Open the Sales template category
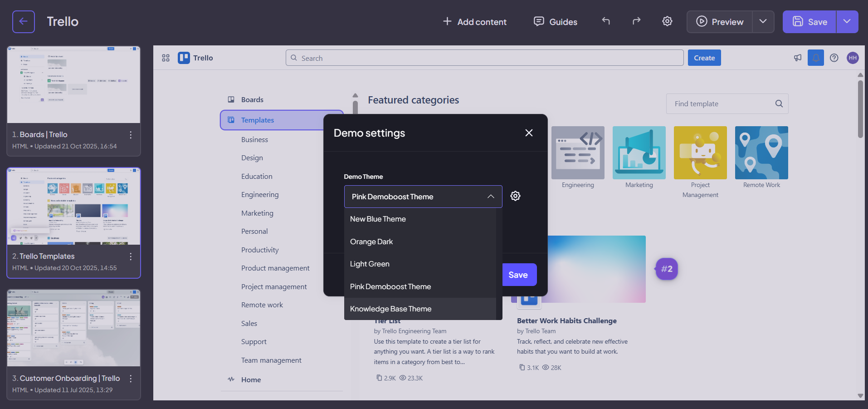Image resolution: width=868 pixels, height=409 pixels. pyautogui.click(x=249, y=323)
